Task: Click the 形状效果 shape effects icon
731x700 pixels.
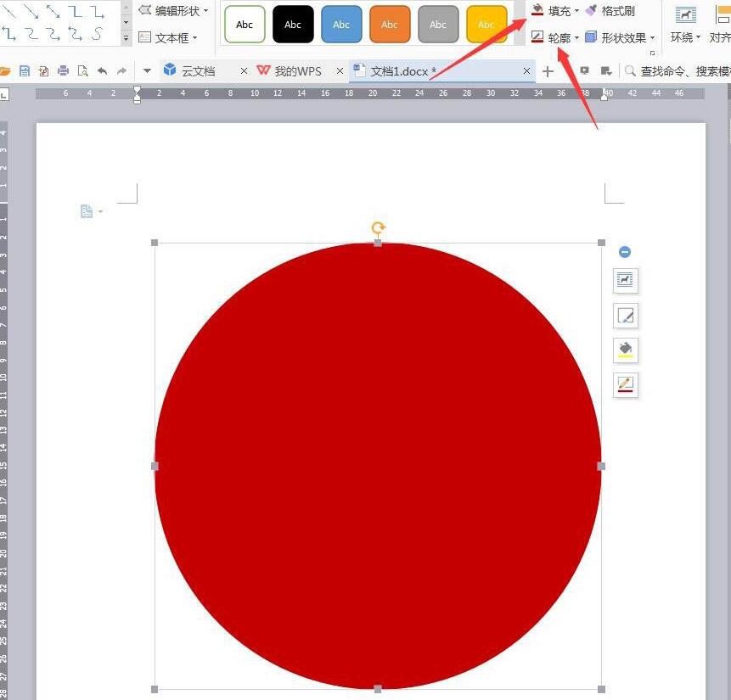Action: pyautogui.click(x=591, y=36)
